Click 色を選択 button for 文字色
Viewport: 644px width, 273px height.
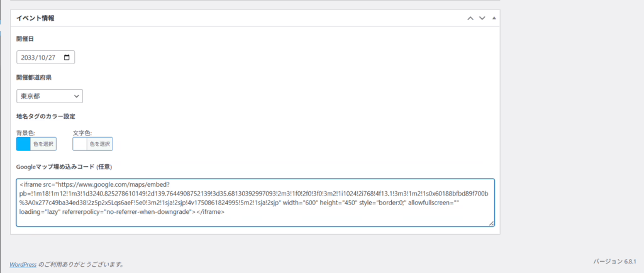click(100, 144)
